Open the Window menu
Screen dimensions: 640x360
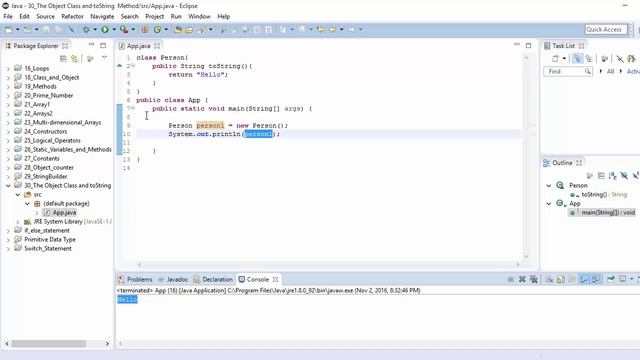pyautogui.click(x=199, y=16)
